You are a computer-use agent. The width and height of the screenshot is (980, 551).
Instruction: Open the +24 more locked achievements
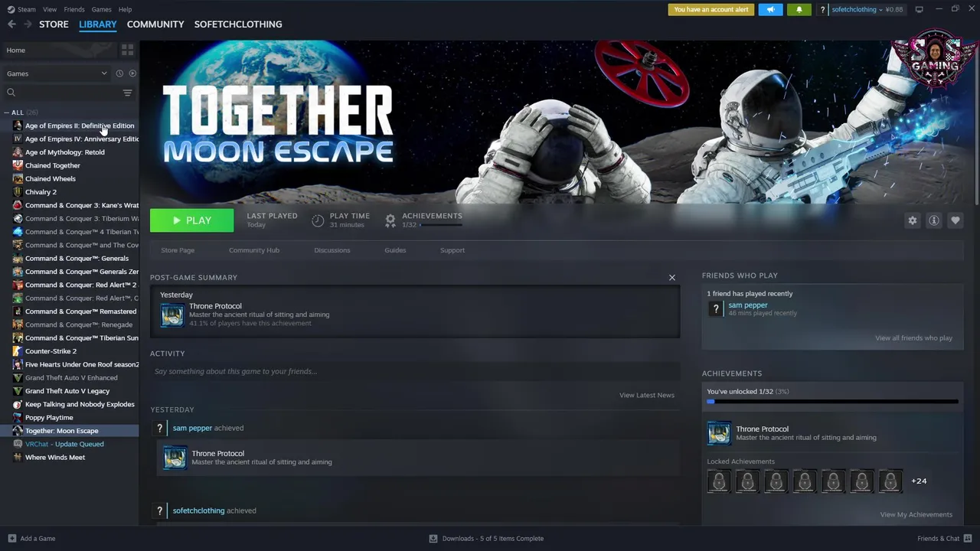[x=919, y=481]
